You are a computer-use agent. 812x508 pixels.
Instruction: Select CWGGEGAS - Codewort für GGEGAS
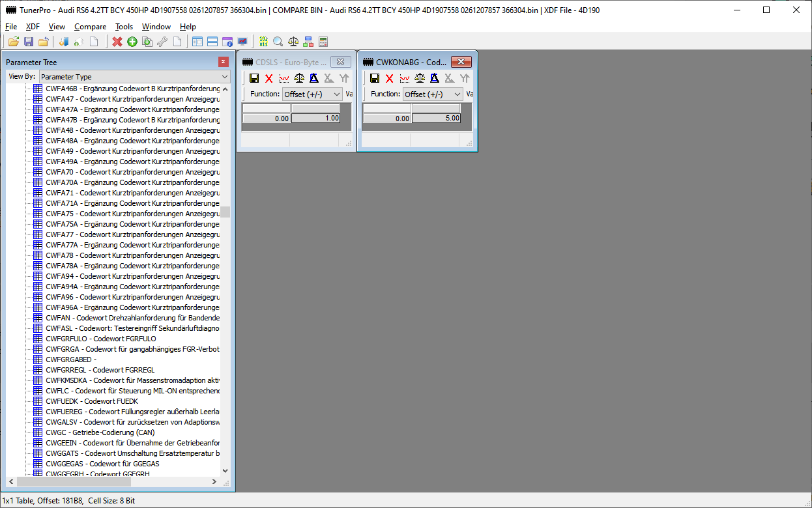tap(102, 464)
